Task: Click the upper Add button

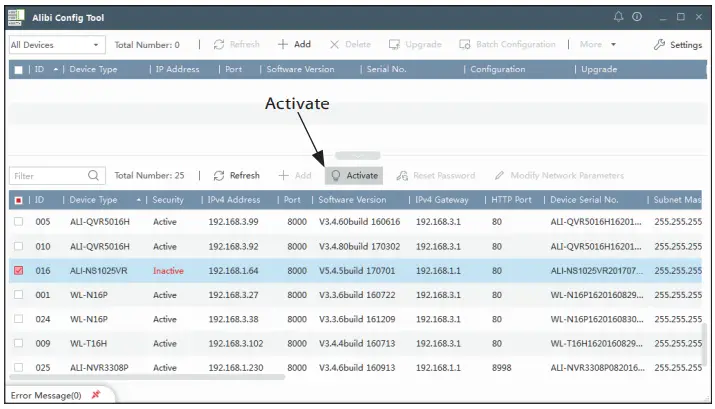Action: click(294, 44)
